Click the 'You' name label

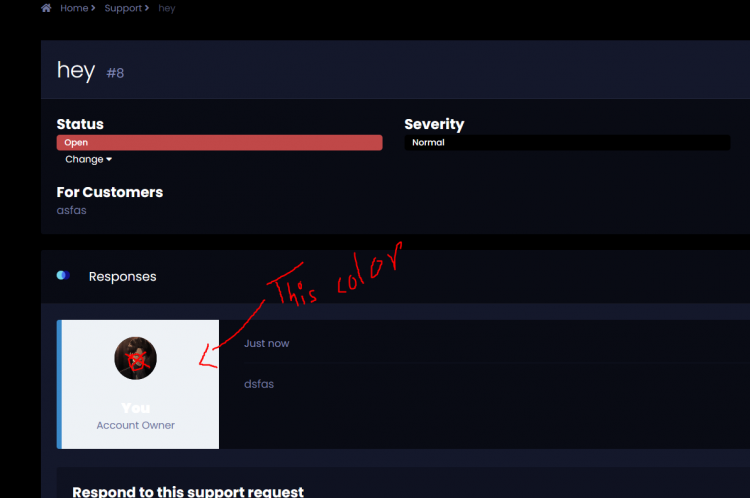coord(135,408)
